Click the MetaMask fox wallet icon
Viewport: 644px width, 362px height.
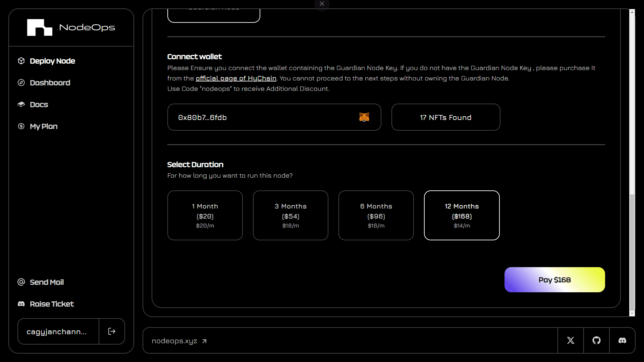click(x=364, y=117)
